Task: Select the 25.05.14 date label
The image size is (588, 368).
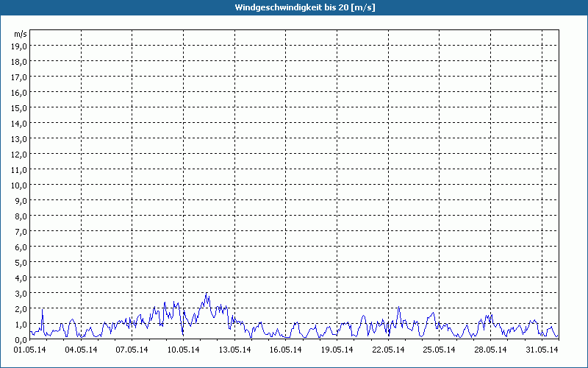Action: (439, 350)
